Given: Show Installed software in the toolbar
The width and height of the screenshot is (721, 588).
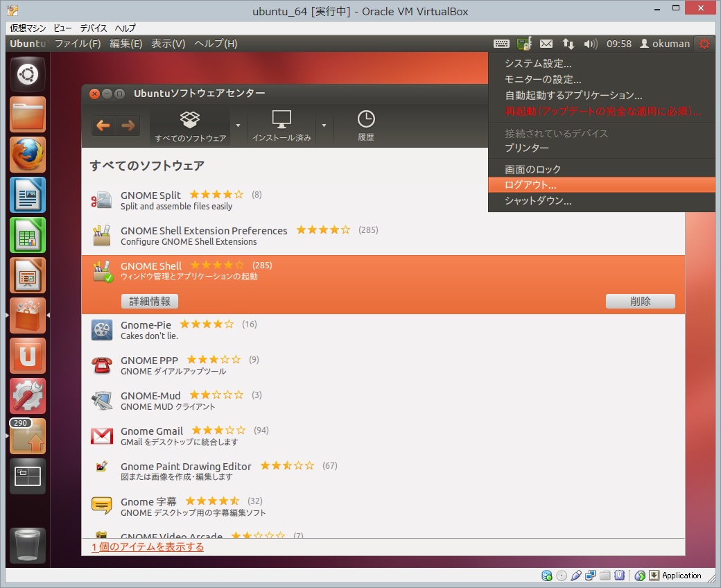Looking at the screenshot, I should pos(282,126).
